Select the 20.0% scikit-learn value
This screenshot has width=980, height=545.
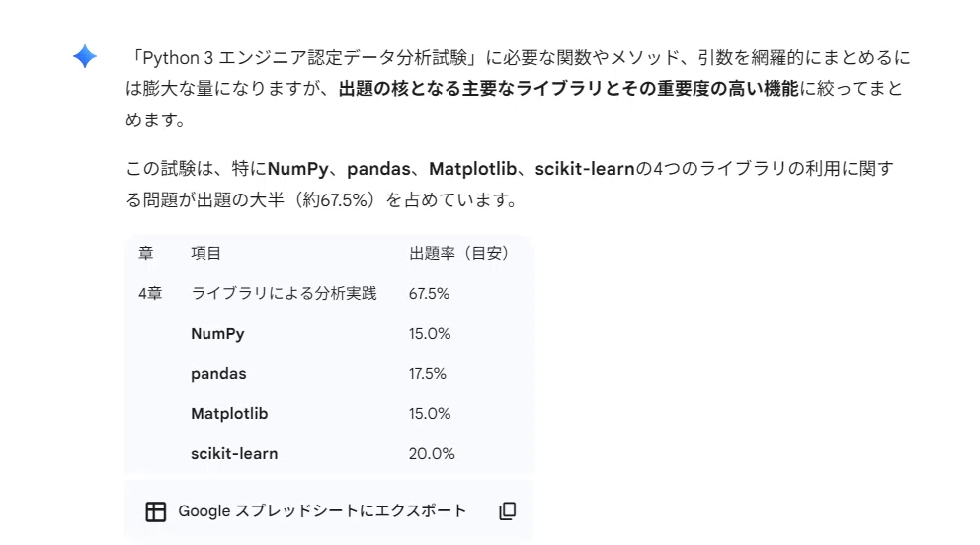(x=432, y=454)
